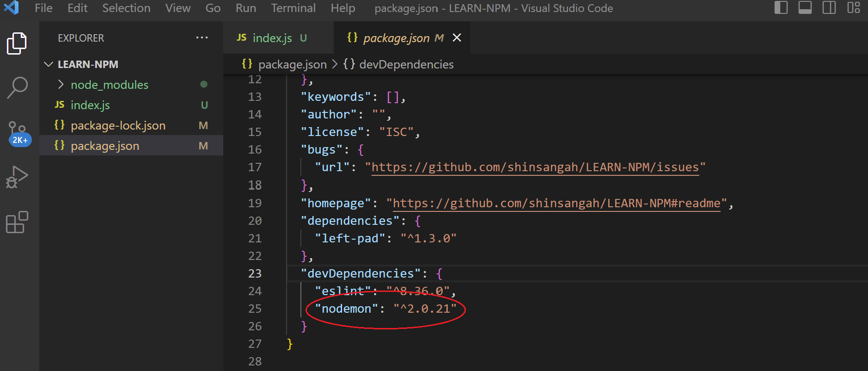868x371 pixels.
Task: Open the View menu
Action: tap(178, 8)
